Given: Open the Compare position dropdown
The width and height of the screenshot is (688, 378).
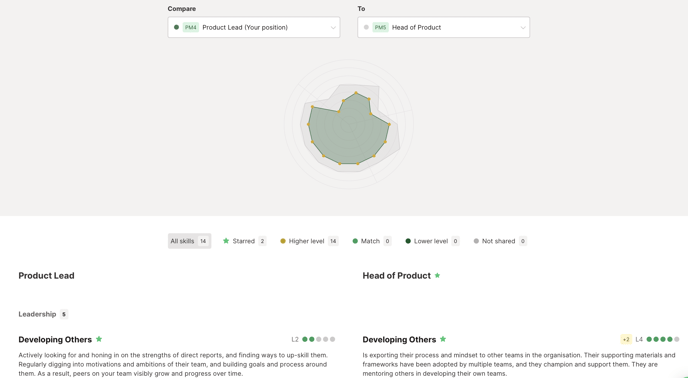Looking at the screenshot, I should pos(254,27).
